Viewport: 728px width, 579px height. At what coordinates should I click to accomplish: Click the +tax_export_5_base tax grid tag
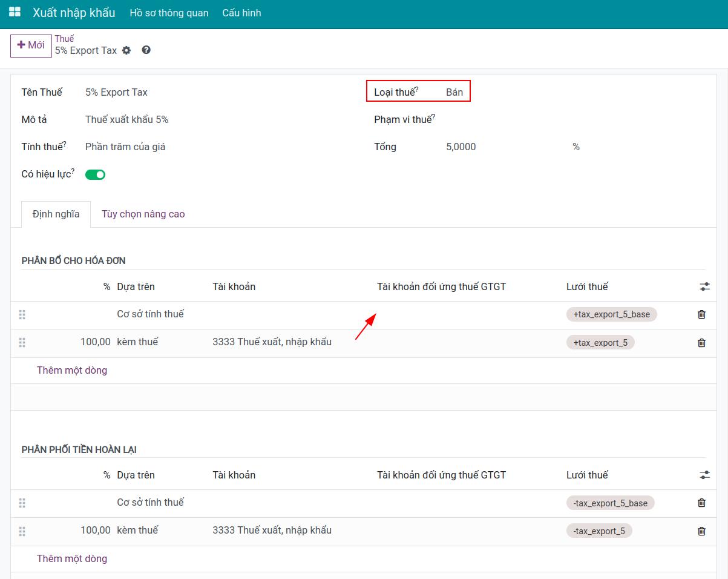611,314
